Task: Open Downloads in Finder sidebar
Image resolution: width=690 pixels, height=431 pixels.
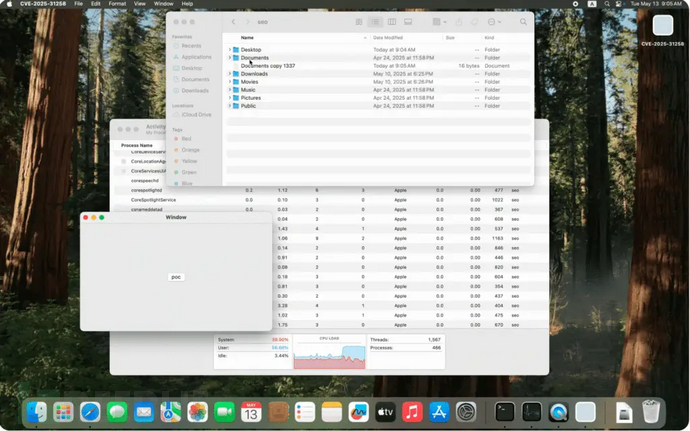Action: point(191,91)
